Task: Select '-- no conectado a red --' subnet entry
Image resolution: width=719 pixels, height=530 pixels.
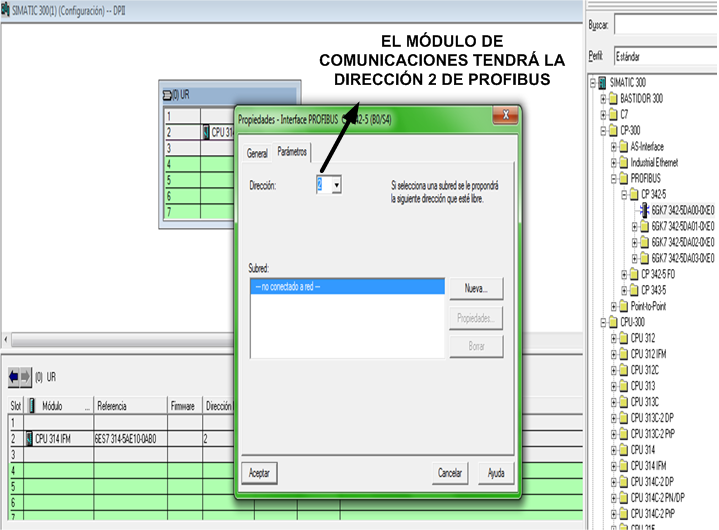Action: click(x=348, y=287)
